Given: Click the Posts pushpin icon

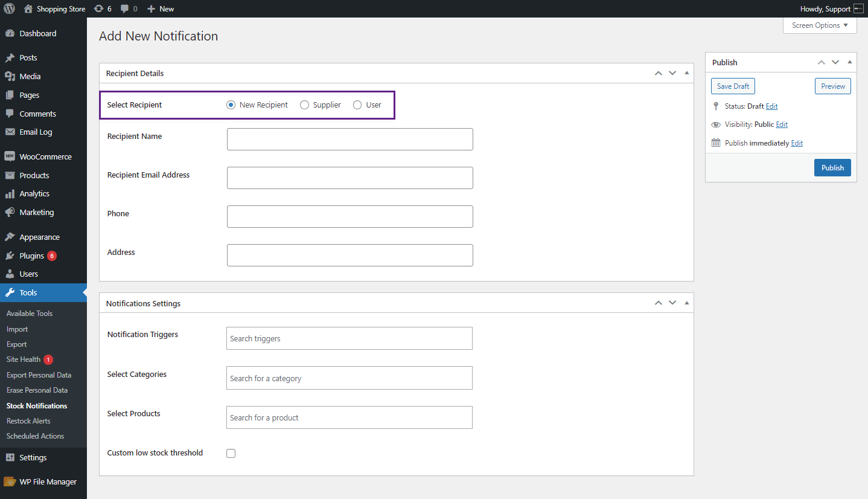Looking at the screenshot, I should 10,58.
